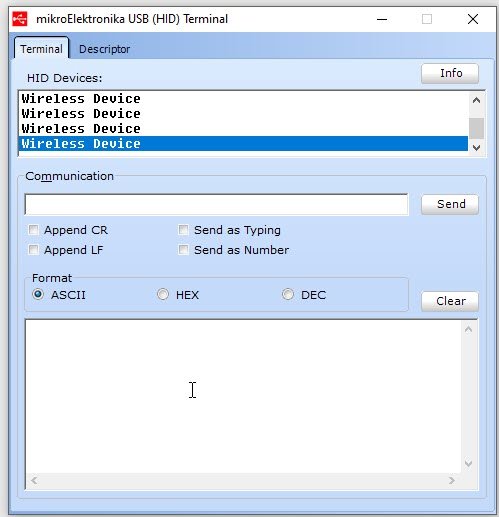Click the Info button
Image resolution: width=499 pixels, height=517 pixels.
tap(450, 73)
